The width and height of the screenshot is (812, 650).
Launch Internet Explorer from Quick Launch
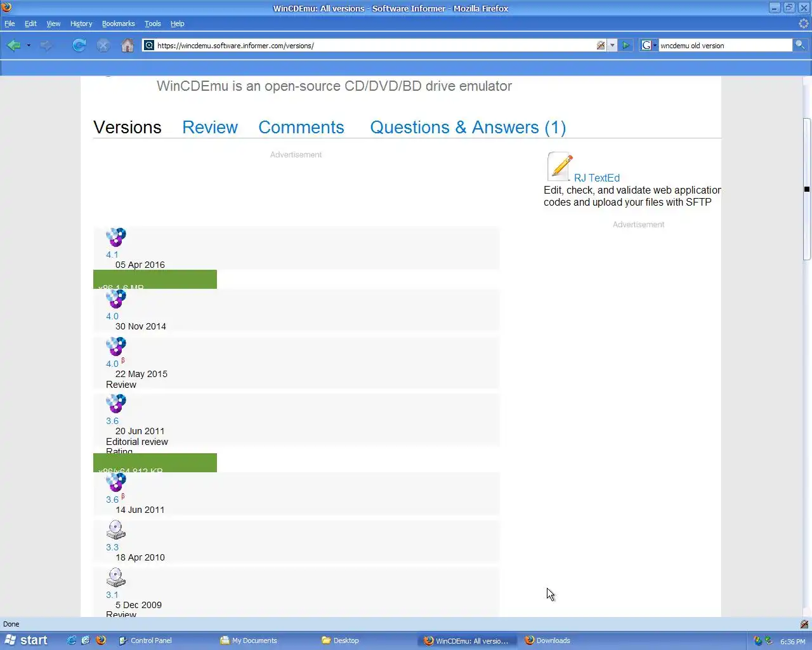tap(72, 640)
